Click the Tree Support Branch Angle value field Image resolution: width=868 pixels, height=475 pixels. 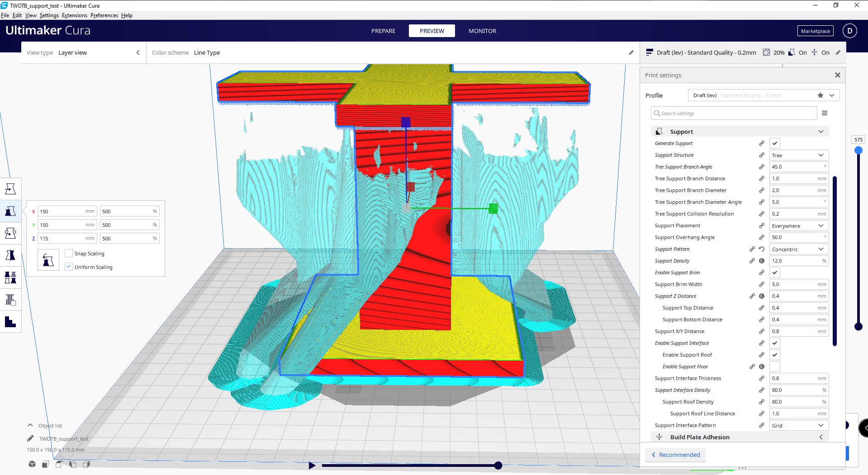pyautogui.click(x=799, y=167)
